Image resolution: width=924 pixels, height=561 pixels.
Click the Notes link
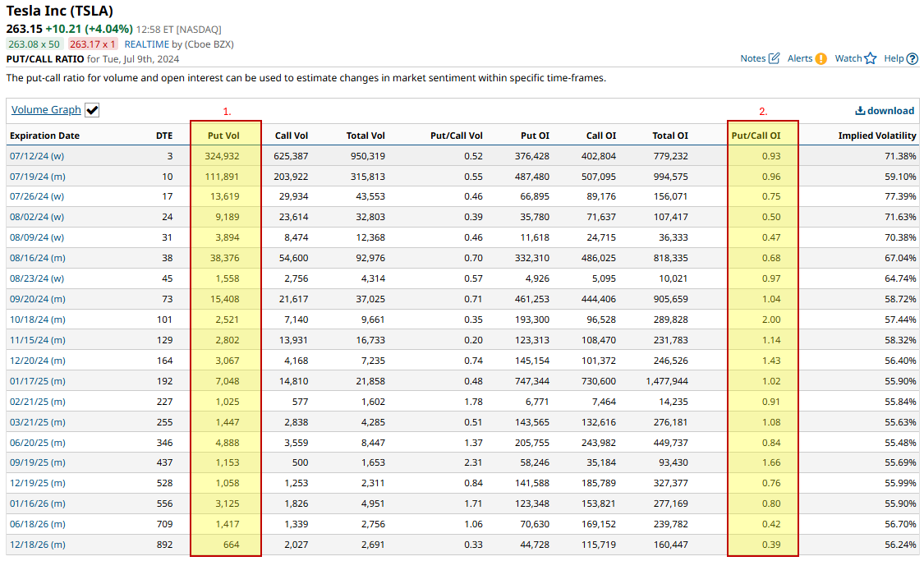click(x=752, y=58)
